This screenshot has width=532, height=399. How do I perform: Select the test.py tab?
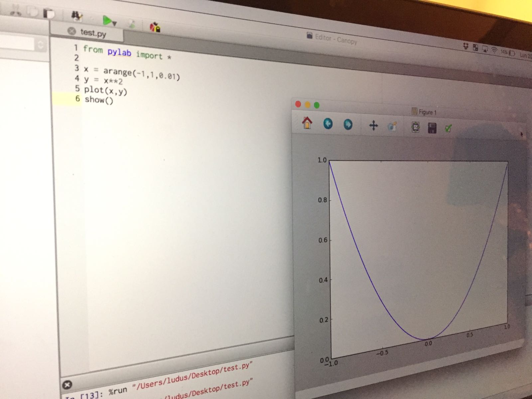coord(93,33)
